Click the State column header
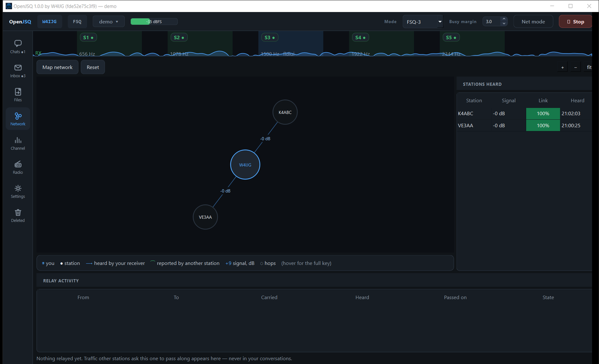The image size is (599, 364). 548,297
